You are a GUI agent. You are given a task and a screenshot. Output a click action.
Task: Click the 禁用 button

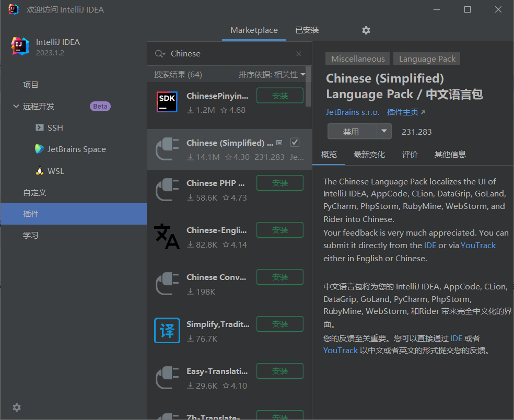pos(352,132)
